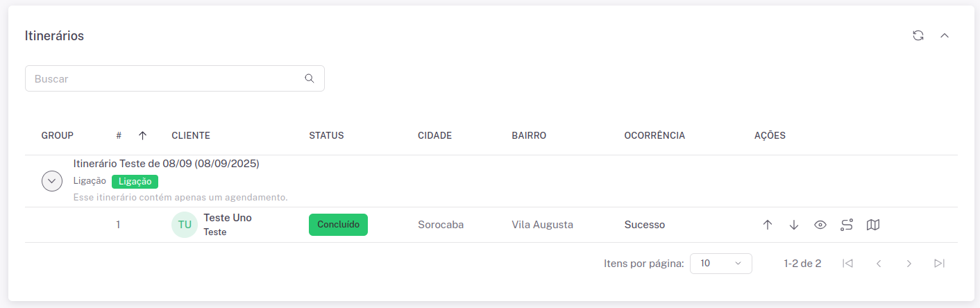Click the search magnifier icon
This screenshot has width=980, height=308.
[310, 78]
